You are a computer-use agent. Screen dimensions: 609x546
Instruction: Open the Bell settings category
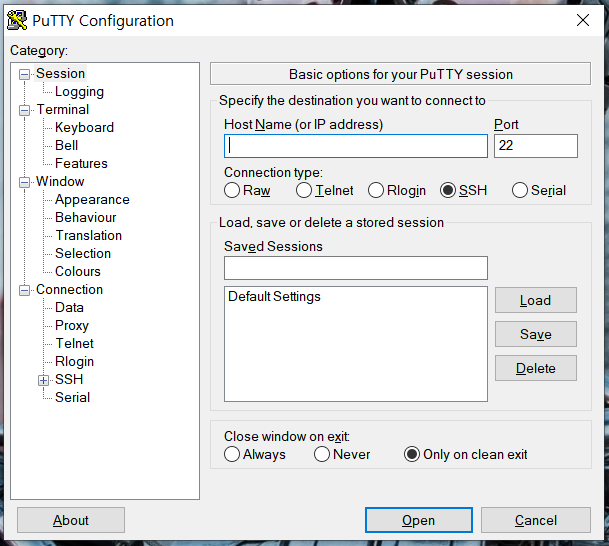pos(66,145)
